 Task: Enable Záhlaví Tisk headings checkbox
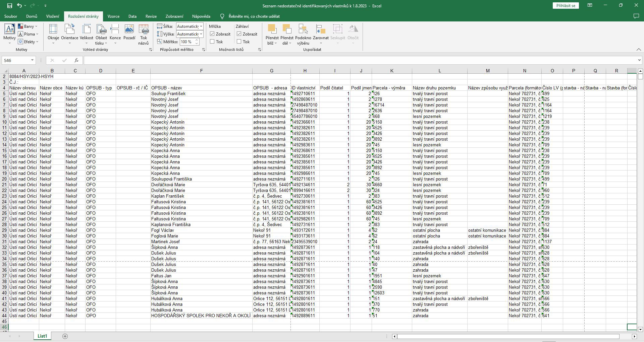(x=239, y=42)
